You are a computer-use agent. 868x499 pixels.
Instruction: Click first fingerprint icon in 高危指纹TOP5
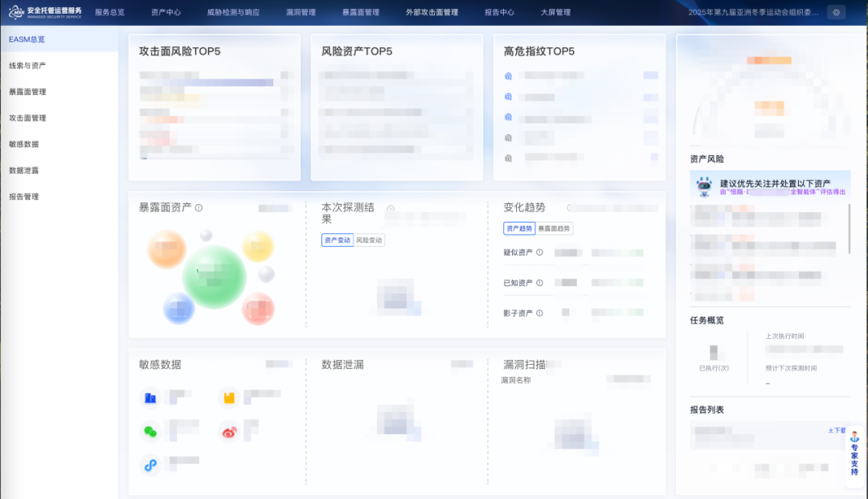click(x=508, y=76)
